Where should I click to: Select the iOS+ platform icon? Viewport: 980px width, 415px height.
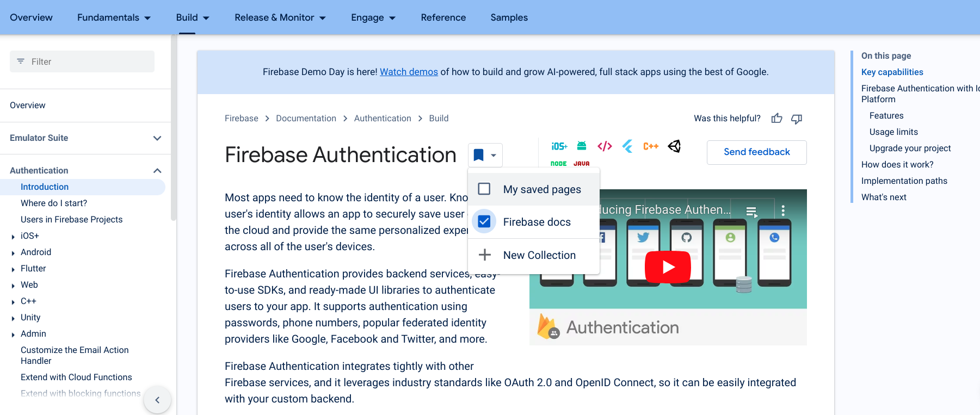559,146
